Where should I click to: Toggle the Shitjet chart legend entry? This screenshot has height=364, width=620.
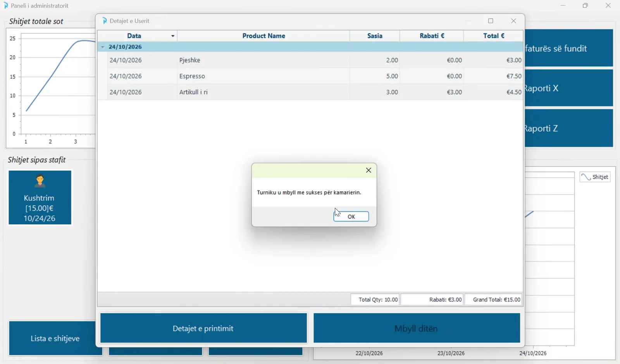(x=595, y=177)
